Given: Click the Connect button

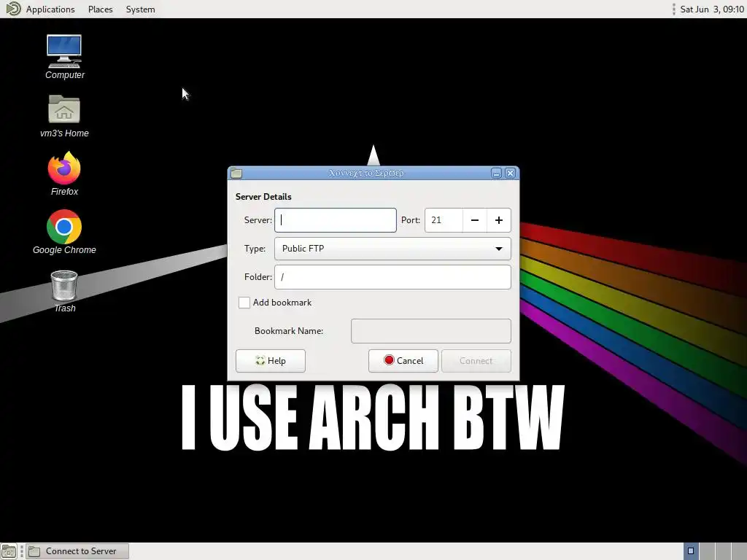Looking at the screenshot, I should coord(476,361).
